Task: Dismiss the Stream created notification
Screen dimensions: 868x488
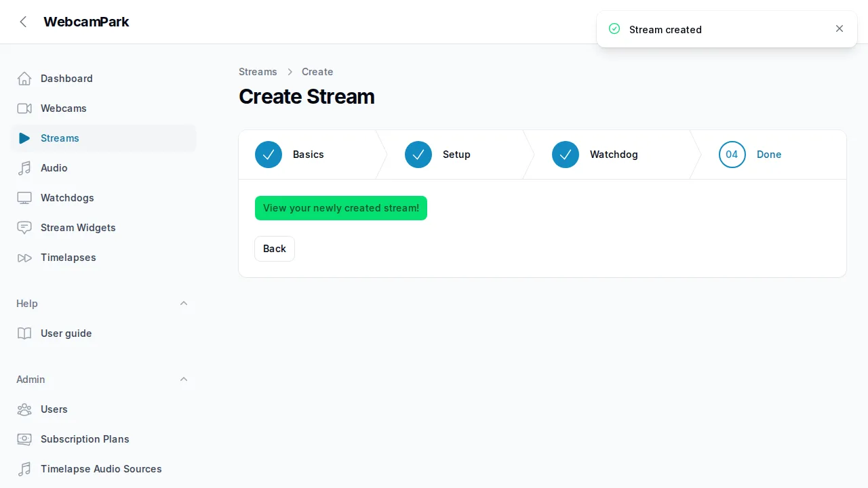Action: (840, 28)
